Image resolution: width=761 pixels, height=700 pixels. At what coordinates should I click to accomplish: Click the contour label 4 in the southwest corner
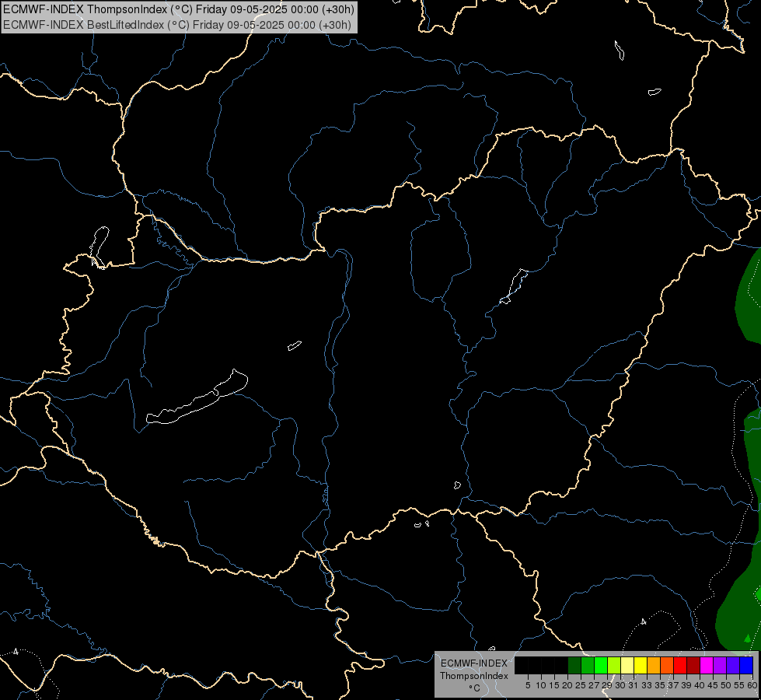click(x=16, y=652)
